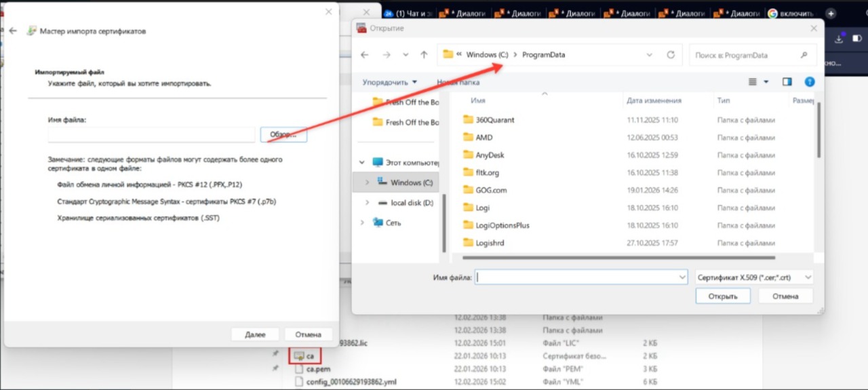868x390 pixels.
Task: Sort the list by the Дата изменения column
Action: 654,100
